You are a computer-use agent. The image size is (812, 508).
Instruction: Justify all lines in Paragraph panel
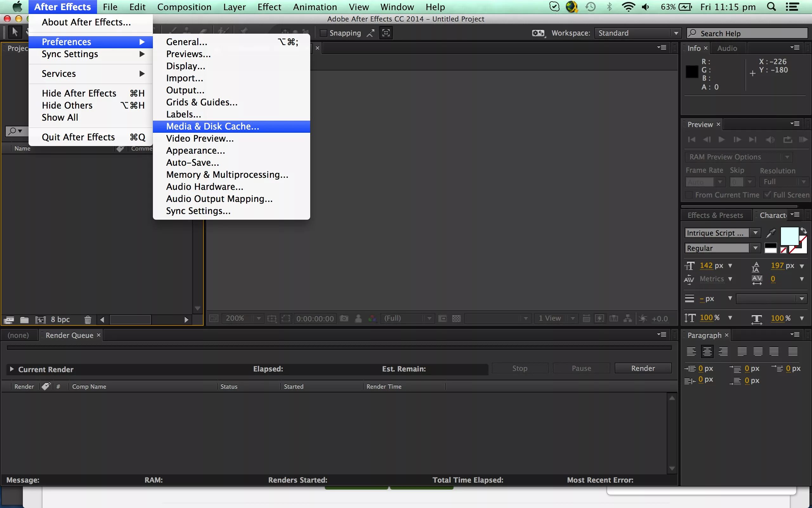coord(793,351)
